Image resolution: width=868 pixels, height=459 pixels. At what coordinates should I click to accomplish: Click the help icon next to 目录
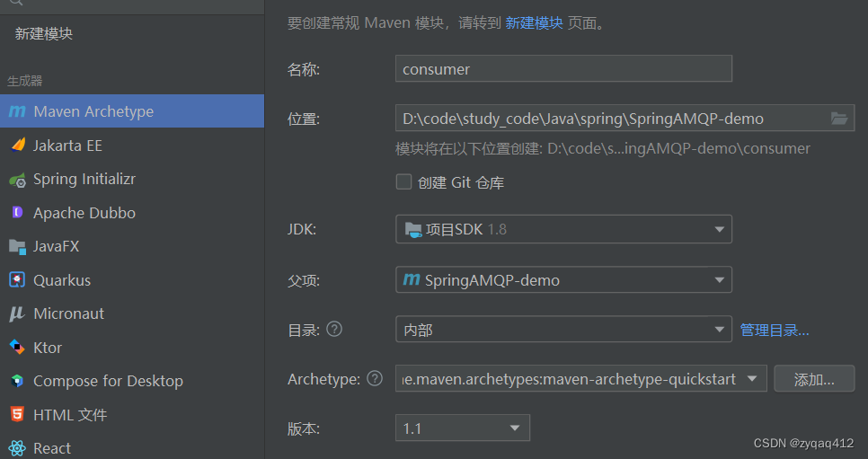point(334,330)
